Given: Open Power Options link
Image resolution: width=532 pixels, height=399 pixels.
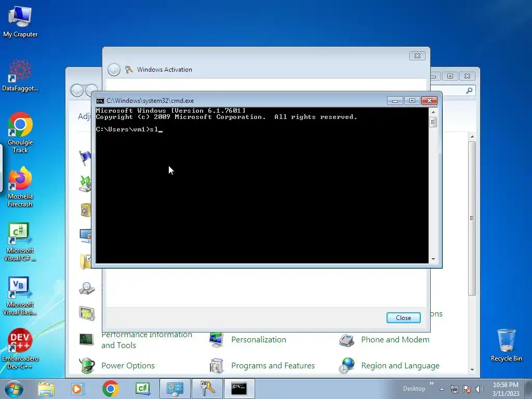Looking at the screenshot, I should tap(128, 366).
